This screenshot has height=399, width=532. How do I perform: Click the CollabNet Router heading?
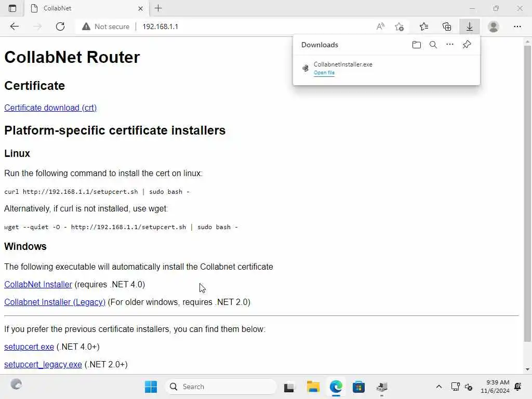[x=72, y=57]
